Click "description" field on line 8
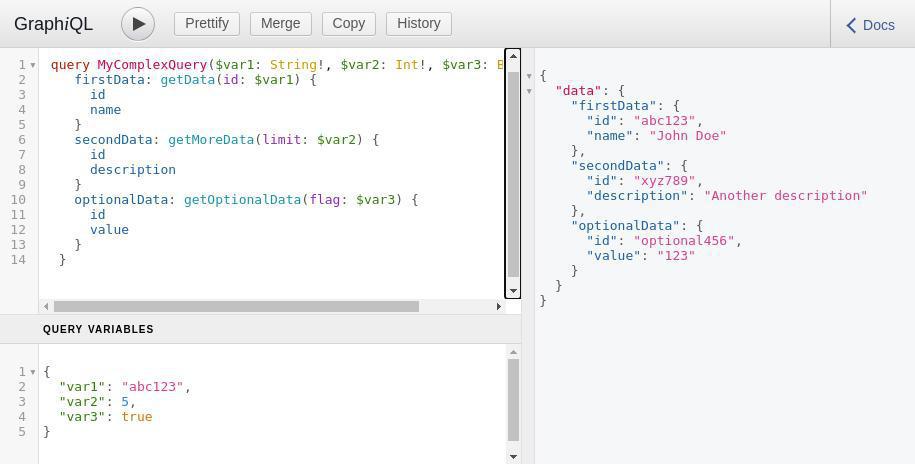Screen dimensions: 915x464 (x=132, y=169)
